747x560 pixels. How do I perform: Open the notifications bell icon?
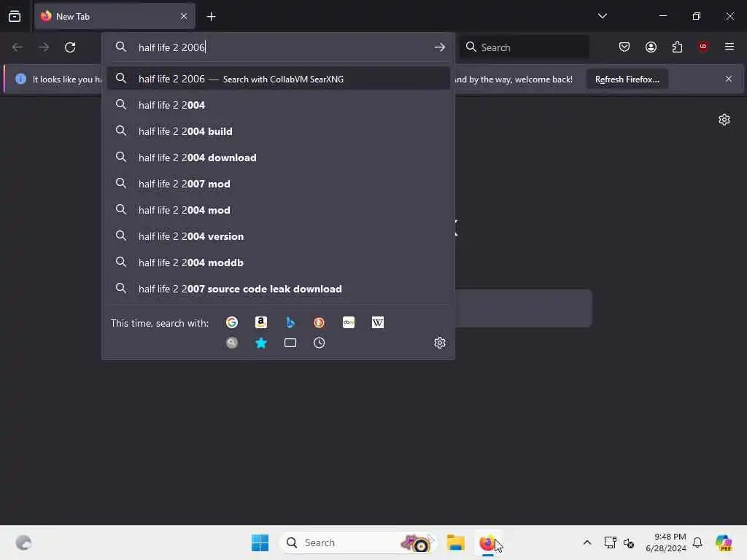[697, 542]
